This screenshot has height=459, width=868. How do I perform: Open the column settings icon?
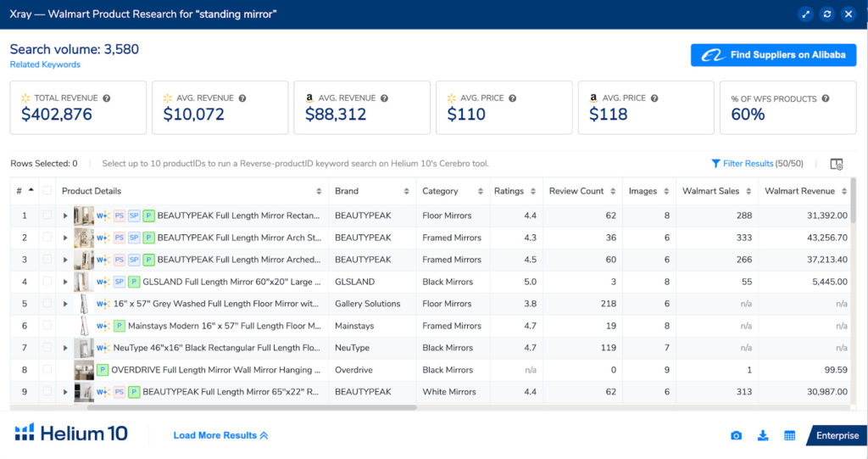(x=837, y=164)
